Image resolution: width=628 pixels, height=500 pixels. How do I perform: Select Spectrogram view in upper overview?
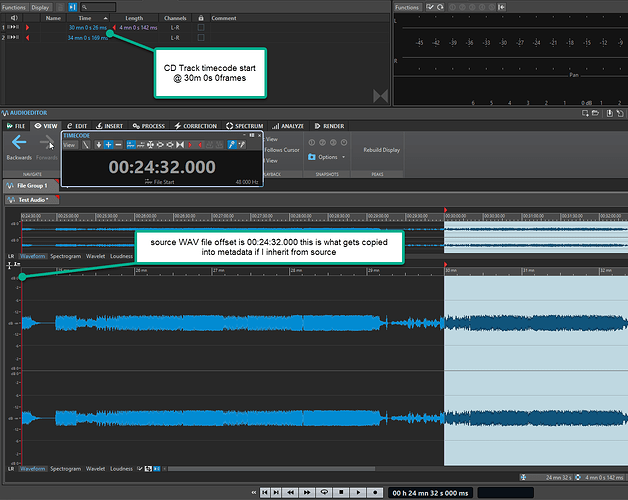click(x=65, y=256)
